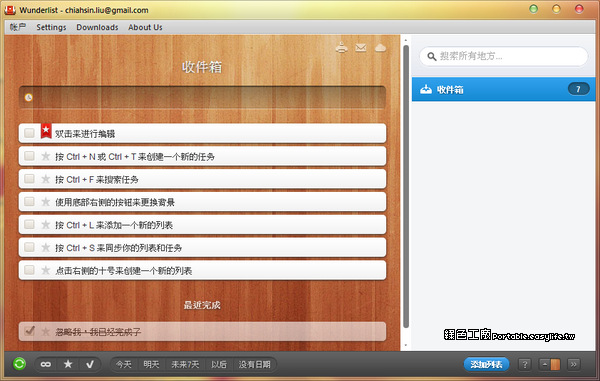Star the Ctrl + F 来搜索任务 task

pyautogui.click(x=46, y=179)
